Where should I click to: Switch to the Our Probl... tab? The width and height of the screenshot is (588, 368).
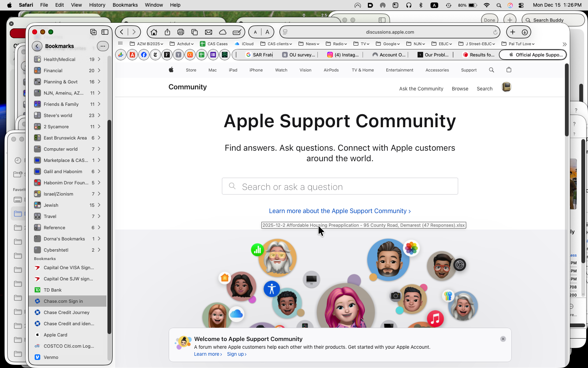tap(433, 55)
